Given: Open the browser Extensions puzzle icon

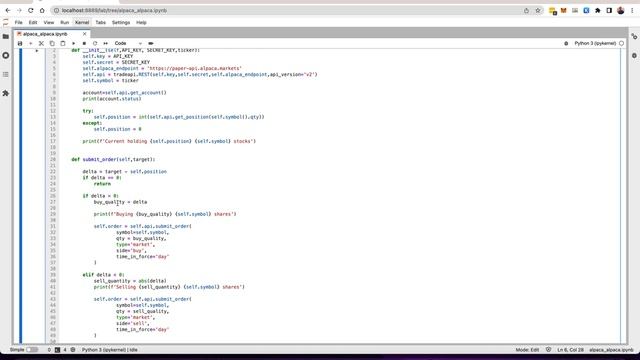Looking at the screenshot, I should (598, 11).
